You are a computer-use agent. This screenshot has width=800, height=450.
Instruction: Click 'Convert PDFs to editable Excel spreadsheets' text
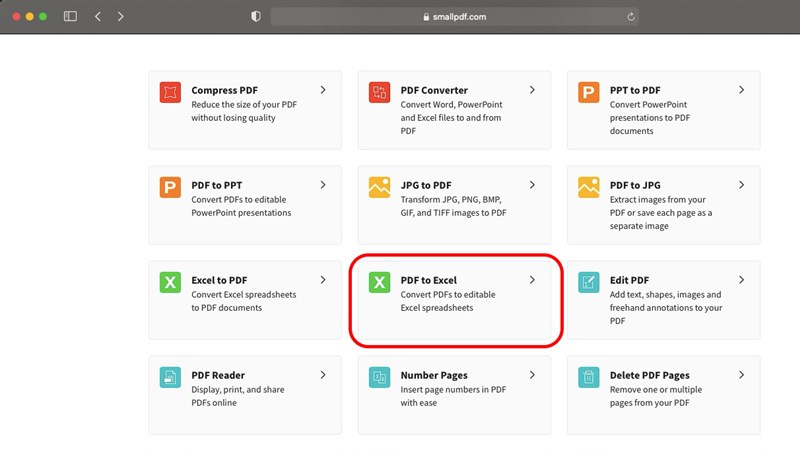coord(447,301)
